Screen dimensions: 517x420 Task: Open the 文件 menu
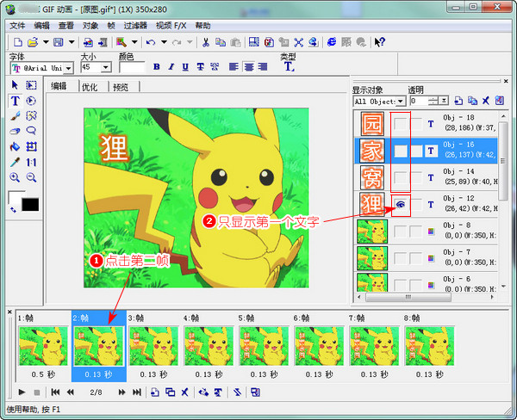point(17,26)
